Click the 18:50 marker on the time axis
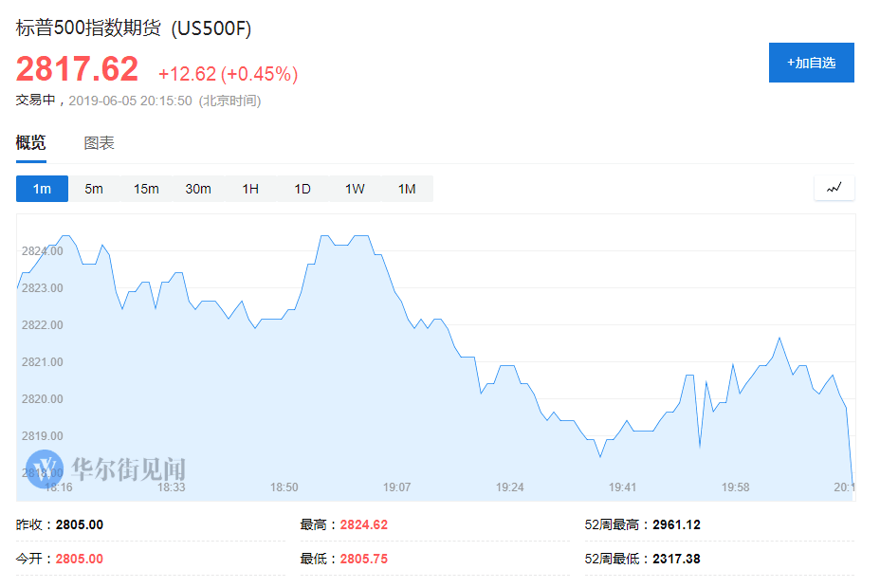880x588 pixels. coord(284,487)
